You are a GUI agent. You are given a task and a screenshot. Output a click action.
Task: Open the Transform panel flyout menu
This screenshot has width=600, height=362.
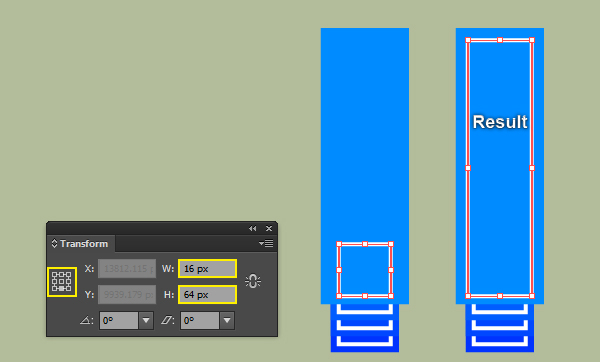(266, 243)
